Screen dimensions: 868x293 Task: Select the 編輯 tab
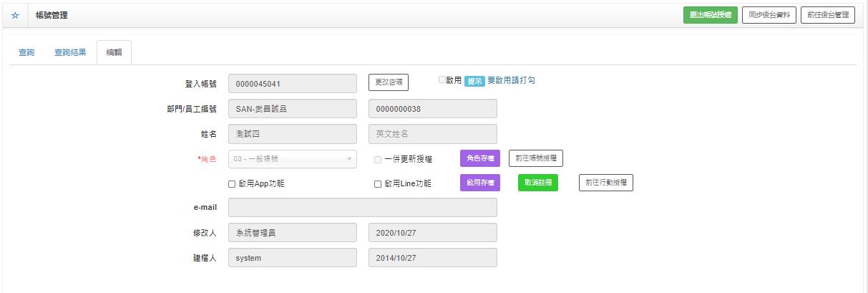114,53
